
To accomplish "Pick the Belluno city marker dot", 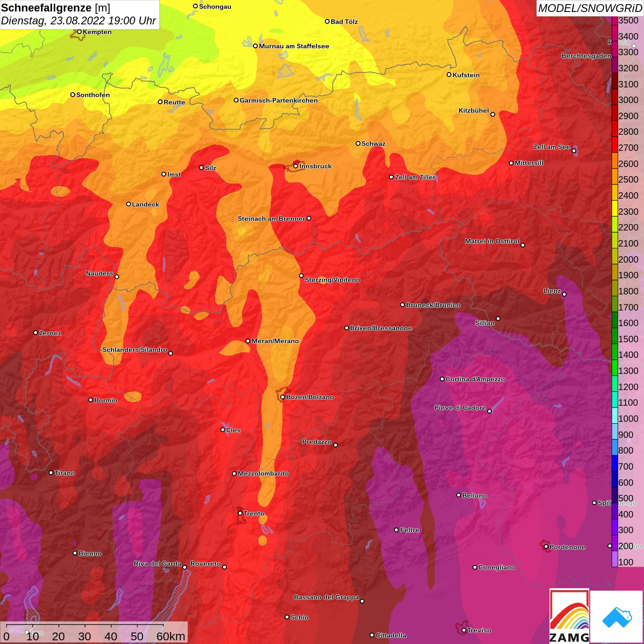I will coord(458,495).
